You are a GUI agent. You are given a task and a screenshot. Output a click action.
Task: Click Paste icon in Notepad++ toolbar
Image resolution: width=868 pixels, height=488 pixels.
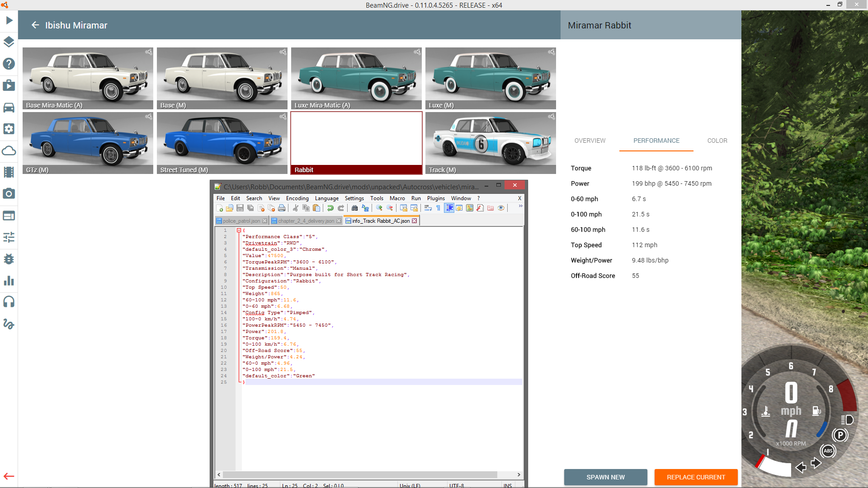tap(316, 208)
